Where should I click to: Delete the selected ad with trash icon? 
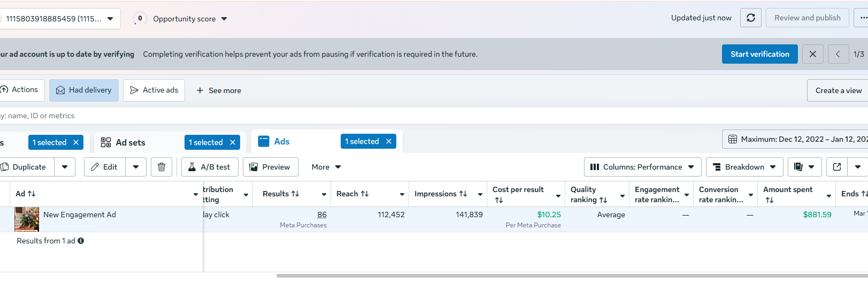[x=162, y=167]
